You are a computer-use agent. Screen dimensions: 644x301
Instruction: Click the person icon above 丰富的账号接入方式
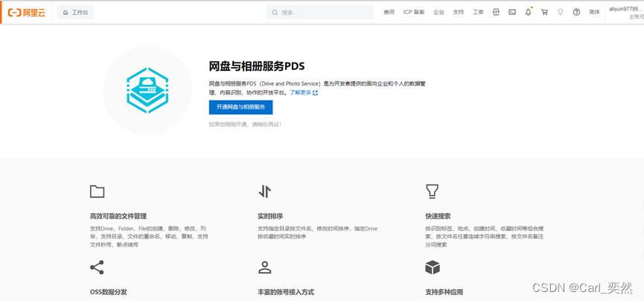[x=265, y=267]
